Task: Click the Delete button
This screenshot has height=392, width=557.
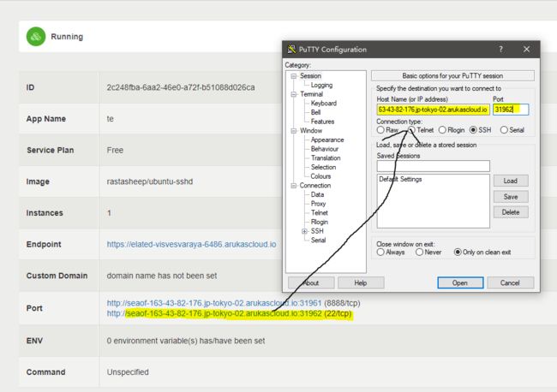Action: click(x=511, y=212)
